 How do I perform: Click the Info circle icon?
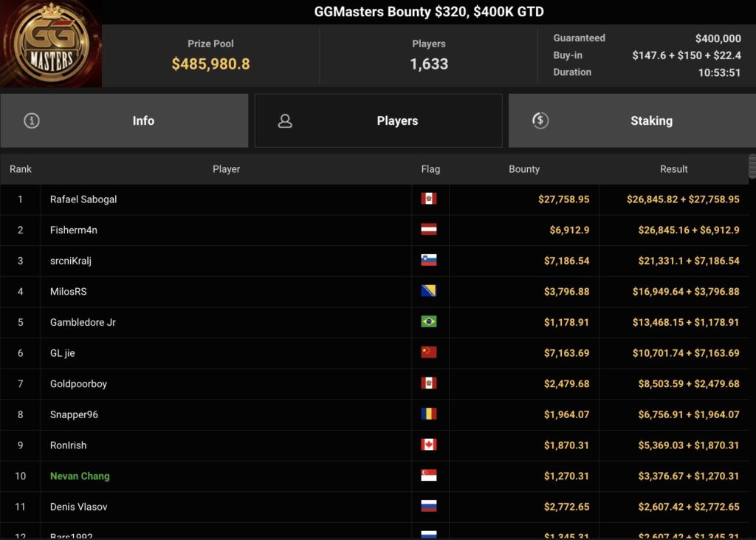coord(32,120)
